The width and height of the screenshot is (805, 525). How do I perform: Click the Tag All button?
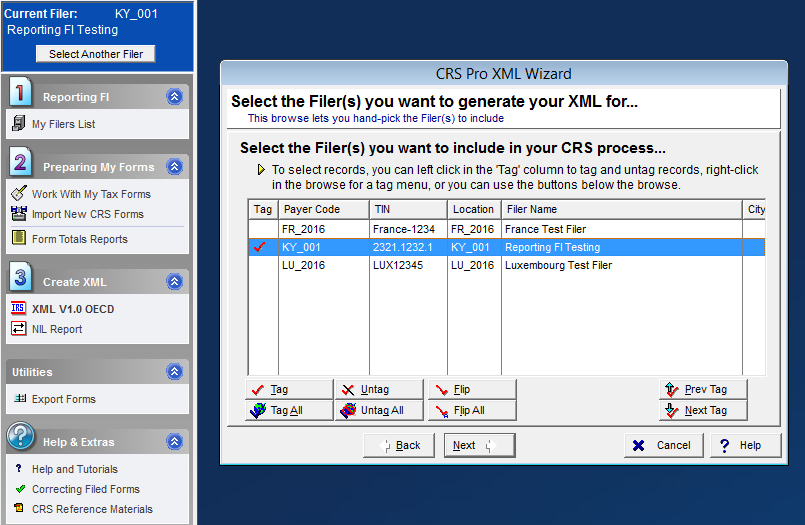289,410
